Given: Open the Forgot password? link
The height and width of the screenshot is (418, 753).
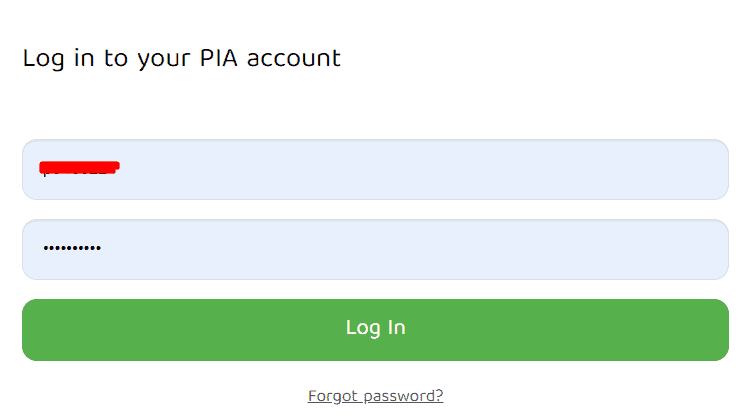Looking at the screenshot, I should [375, 396].
